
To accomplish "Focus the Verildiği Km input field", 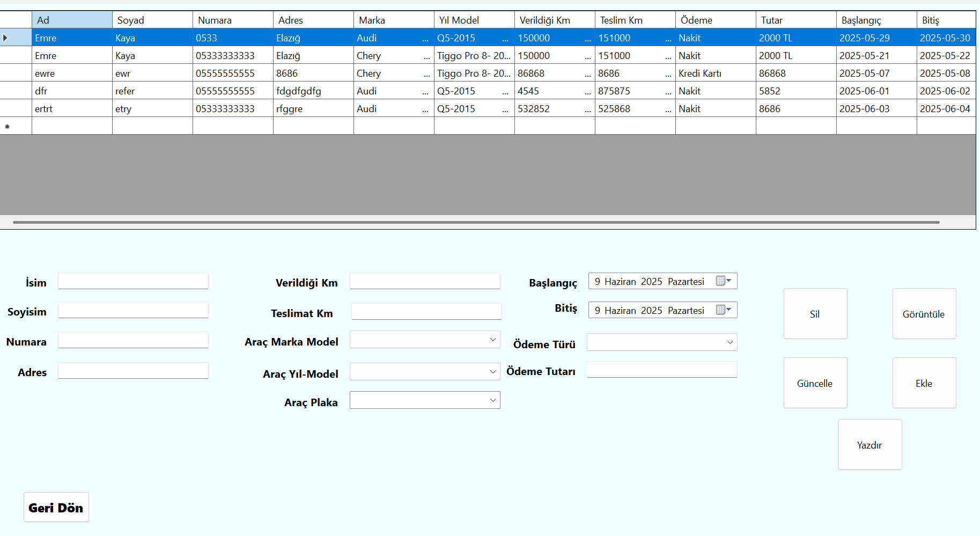I will coord(425,281).
